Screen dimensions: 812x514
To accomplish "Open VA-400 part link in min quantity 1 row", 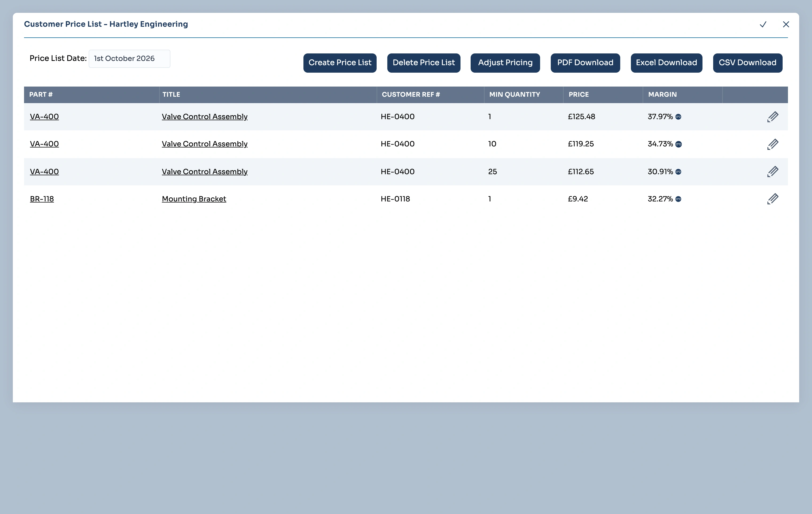I will pyautogui.click(x=44, y=117).
